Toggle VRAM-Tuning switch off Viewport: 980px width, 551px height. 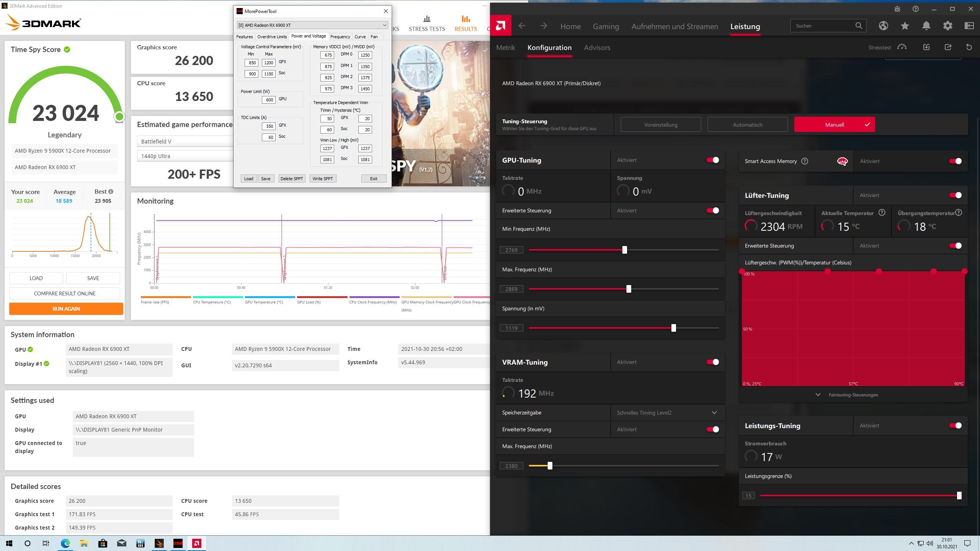pos(712,362)
